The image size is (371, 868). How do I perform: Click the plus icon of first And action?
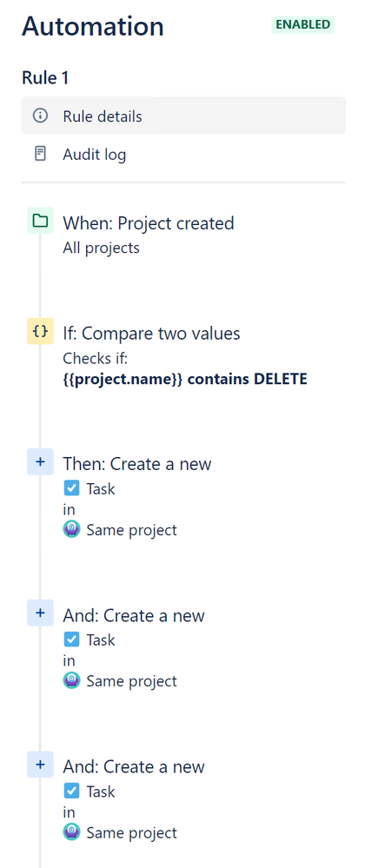[40, 613]
